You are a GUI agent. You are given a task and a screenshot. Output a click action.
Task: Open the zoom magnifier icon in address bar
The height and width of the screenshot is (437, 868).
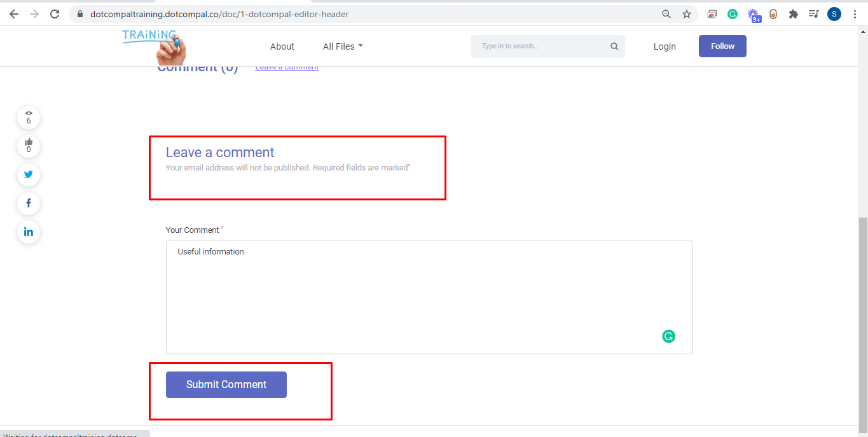(666, 14)
